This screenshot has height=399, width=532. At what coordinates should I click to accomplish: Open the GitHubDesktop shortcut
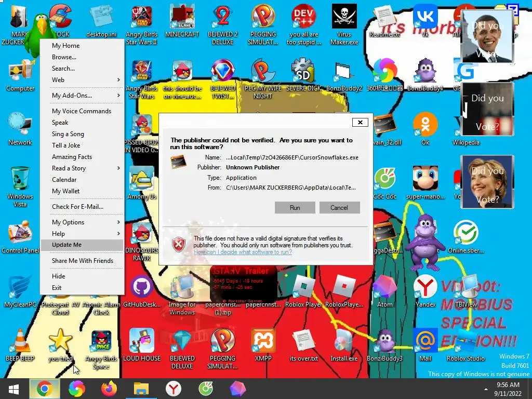[x=141, y=291]
